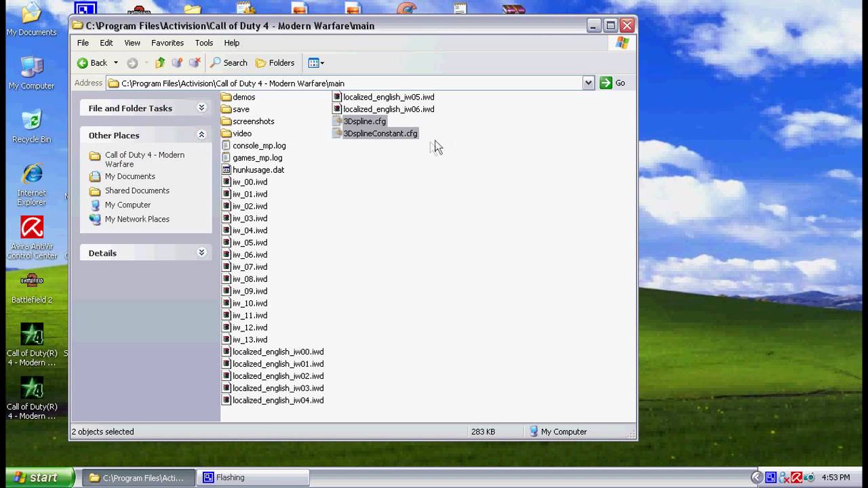868x488 pixels.
Task: Select the demos folder icon
Action: (x=226, y=97)
